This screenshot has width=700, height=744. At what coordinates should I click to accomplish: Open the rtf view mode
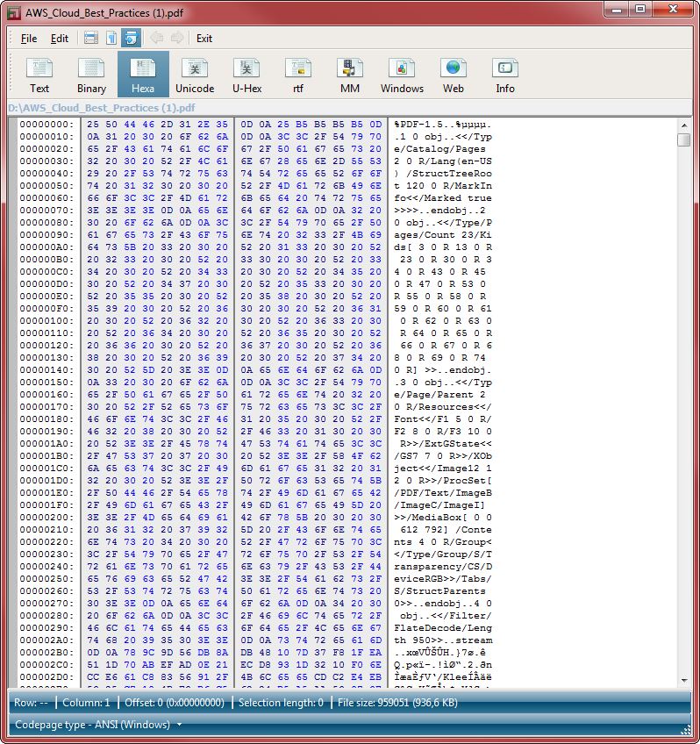point(298,75)
